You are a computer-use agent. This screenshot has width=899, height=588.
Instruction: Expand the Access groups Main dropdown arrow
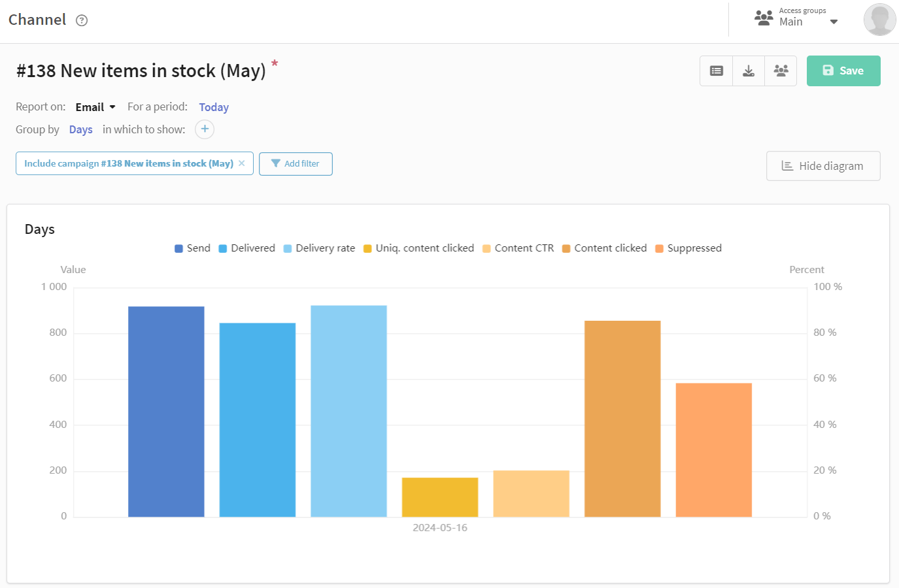[x=834, y=22]
